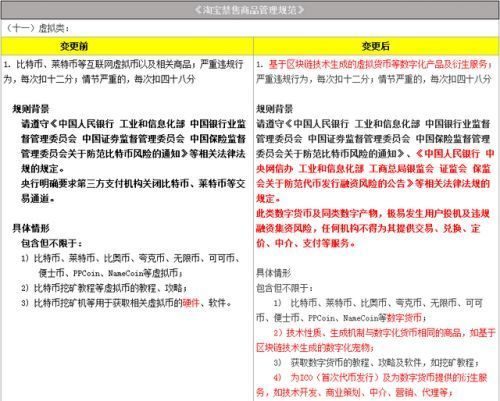Click right item 3) 获取数字货币的教程、攻略及软件
The width and height of the screenshot is (500, 401).
(377, 363)
